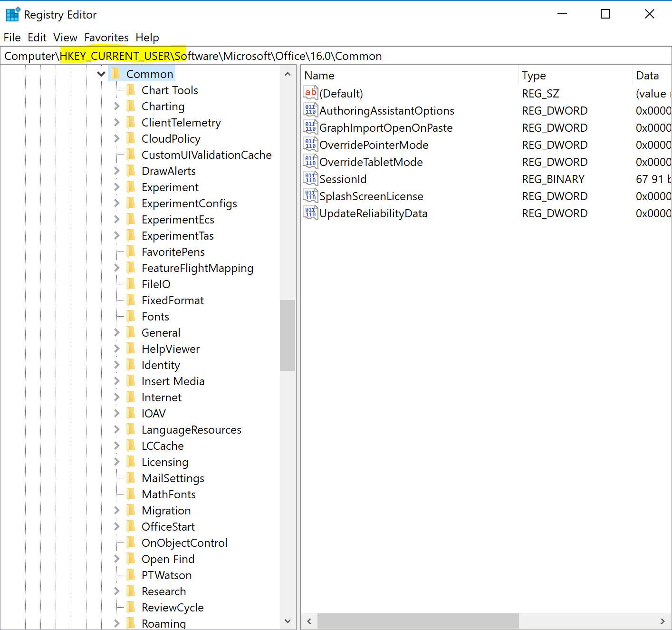Viewport: 672px width, 630px height.
Task: Click the OverrideTabletMode value icon
Action: 311,162
